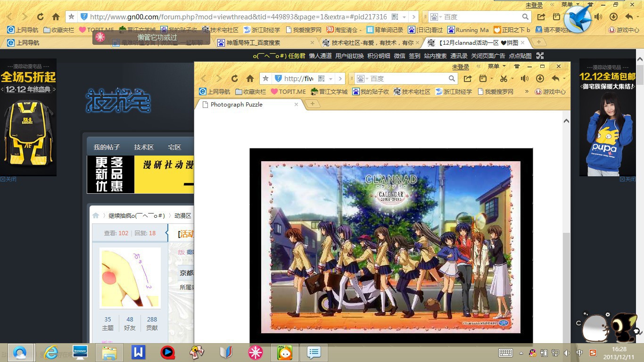Screen dimensions: 644x362
Task: Toggle the input method 中 indicator in tray
Action: click(x=579, y=353)
